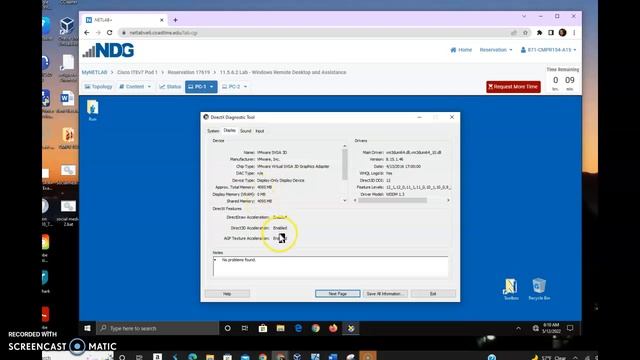Click Drivers horizontal scrollbar thumb
This screenshot has height=360, width=640.
pos(393,200)
